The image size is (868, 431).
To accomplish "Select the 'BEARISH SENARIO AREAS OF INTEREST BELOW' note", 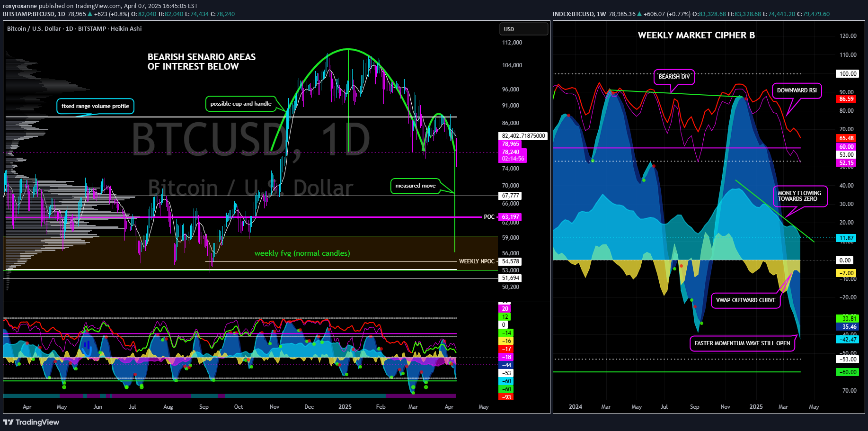I will [x=202, y=62].
